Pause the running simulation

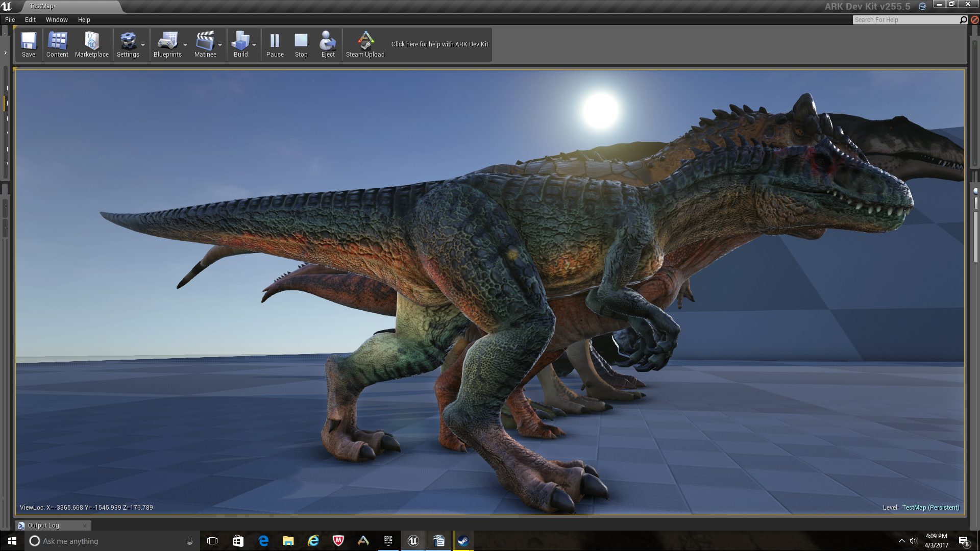[275, 45]
